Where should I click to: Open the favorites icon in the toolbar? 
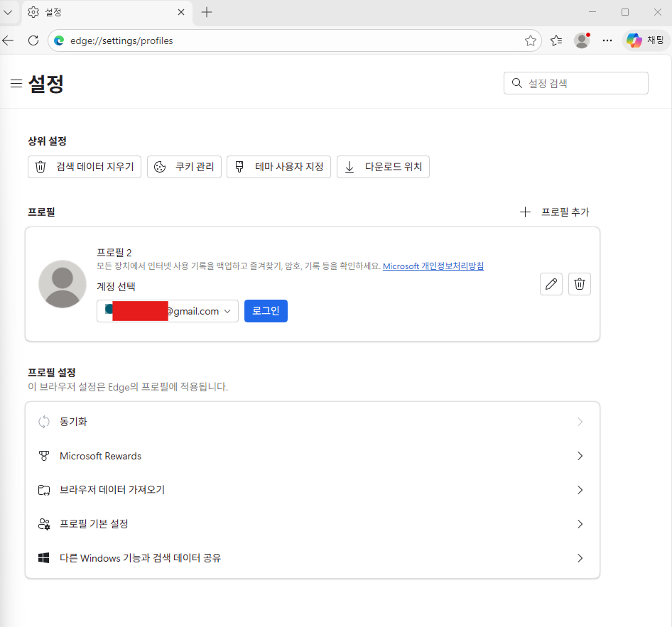pos(556,40)
